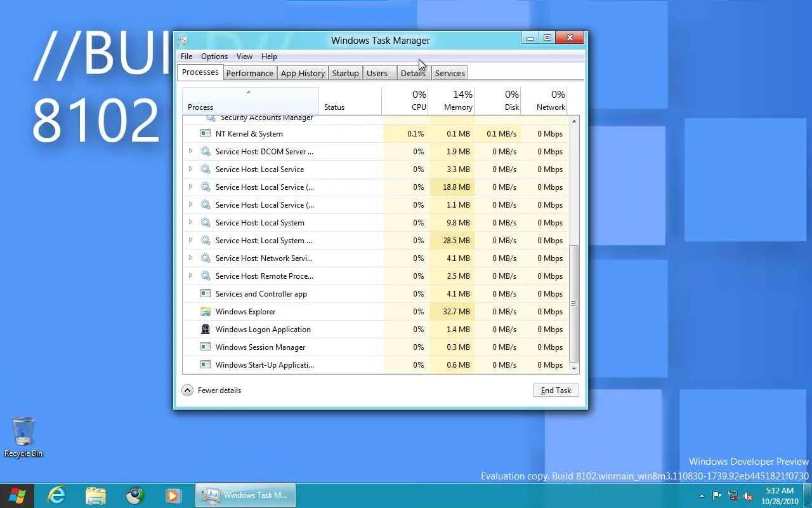
Task: Click gear icon of Service Host: Remote Procedure
Action: (x=205, y=276)
